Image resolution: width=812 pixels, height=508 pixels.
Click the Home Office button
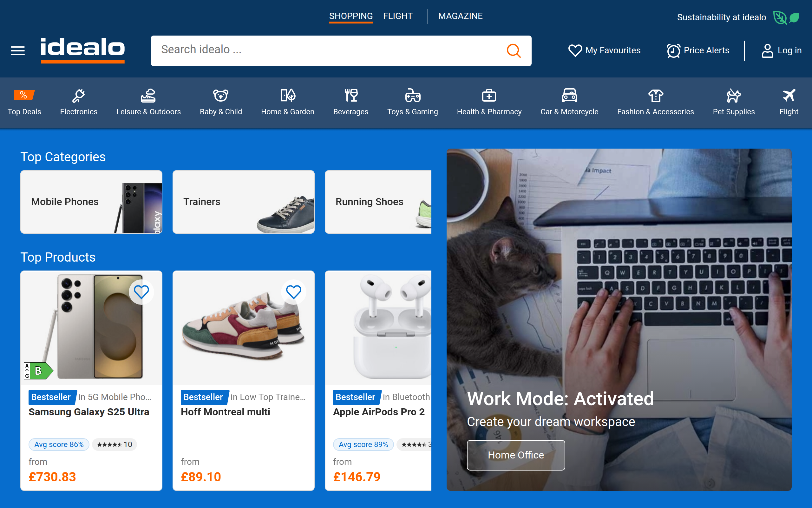click(516, 455)
